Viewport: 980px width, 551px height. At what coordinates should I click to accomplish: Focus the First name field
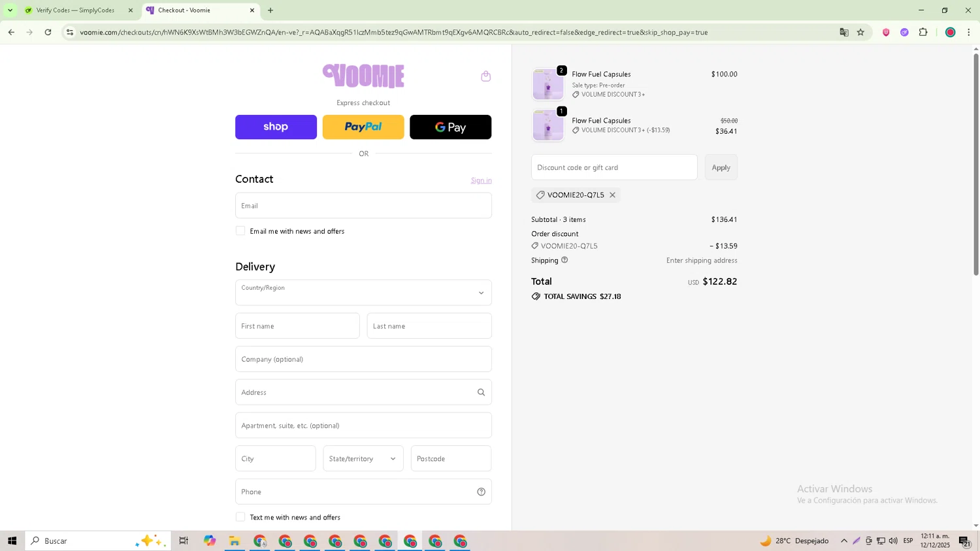(x=297, y=326)
